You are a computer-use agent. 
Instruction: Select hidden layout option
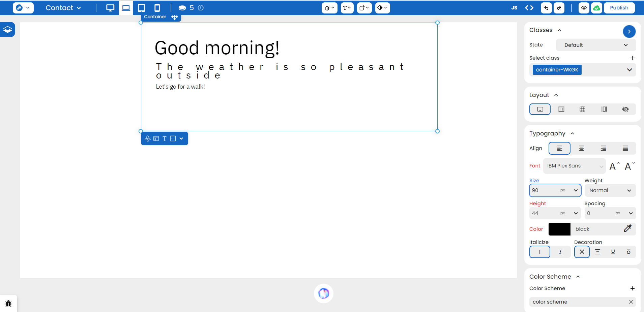tap(625, 109)
